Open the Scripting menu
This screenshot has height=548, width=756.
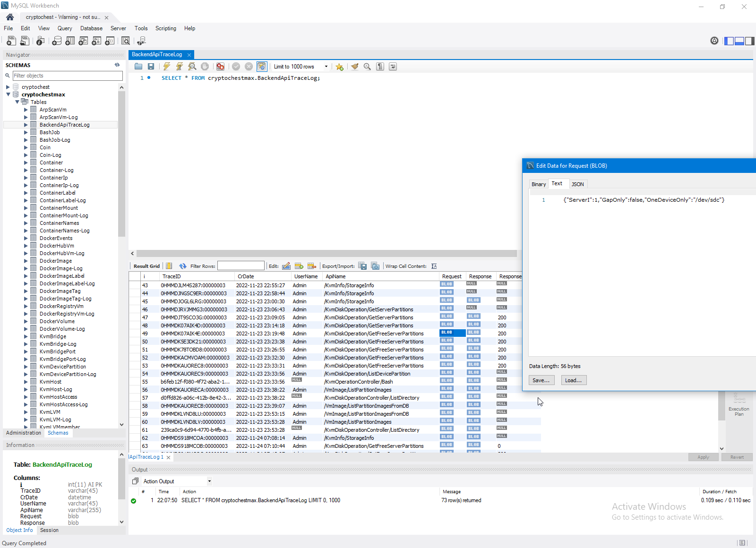pos(166,28)
